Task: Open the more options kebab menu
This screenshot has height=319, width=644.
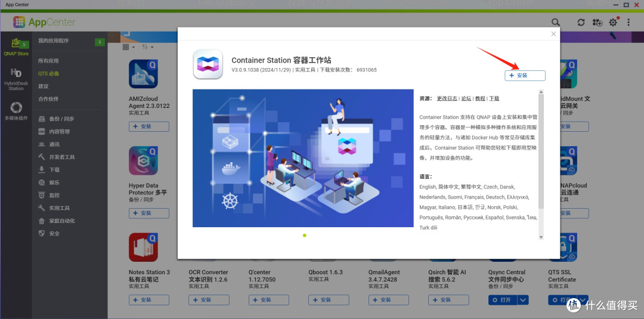Action: (x=628, y=22)
